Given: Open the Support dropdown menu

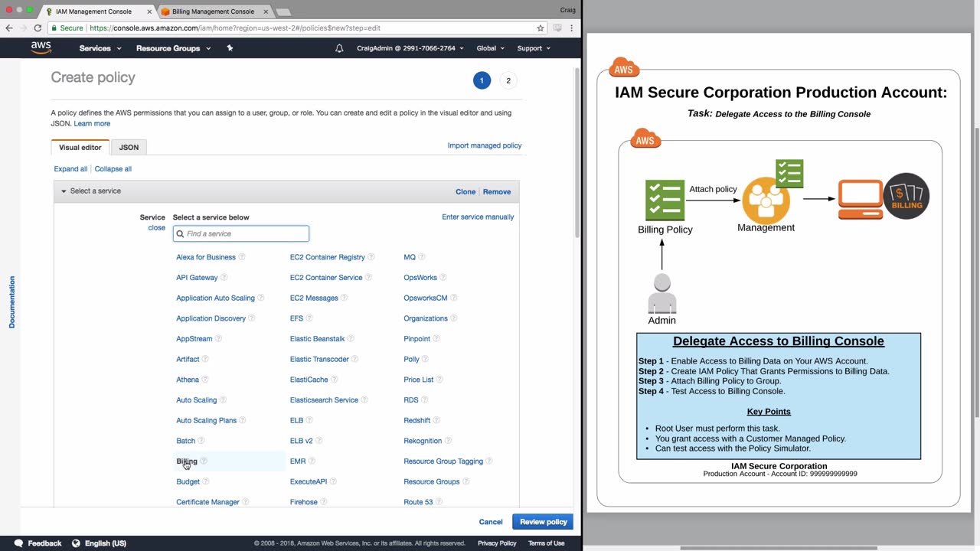Looking at the screenshot, I should pos(534,48).
